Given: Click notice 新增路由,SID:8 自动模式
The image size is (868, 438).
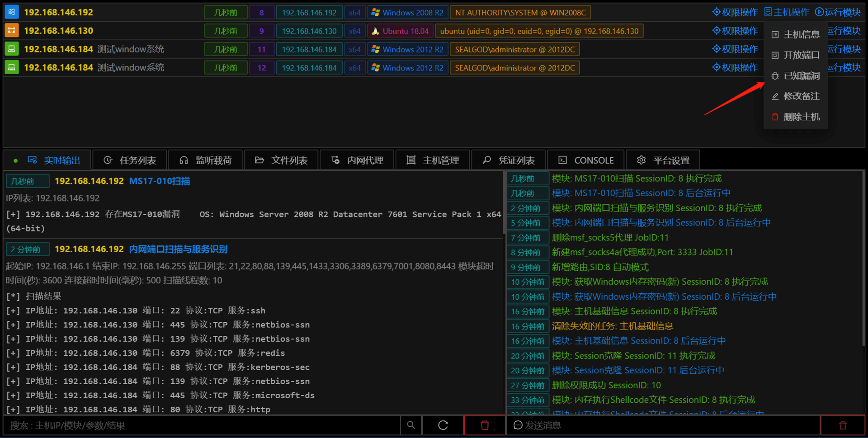Looking at the screenshot, I should pyautogui.click(x=600, y=267).
